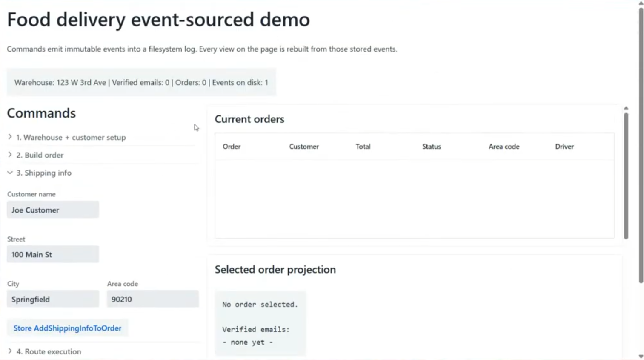Click the 'Current orders' heading

point(249,119)
